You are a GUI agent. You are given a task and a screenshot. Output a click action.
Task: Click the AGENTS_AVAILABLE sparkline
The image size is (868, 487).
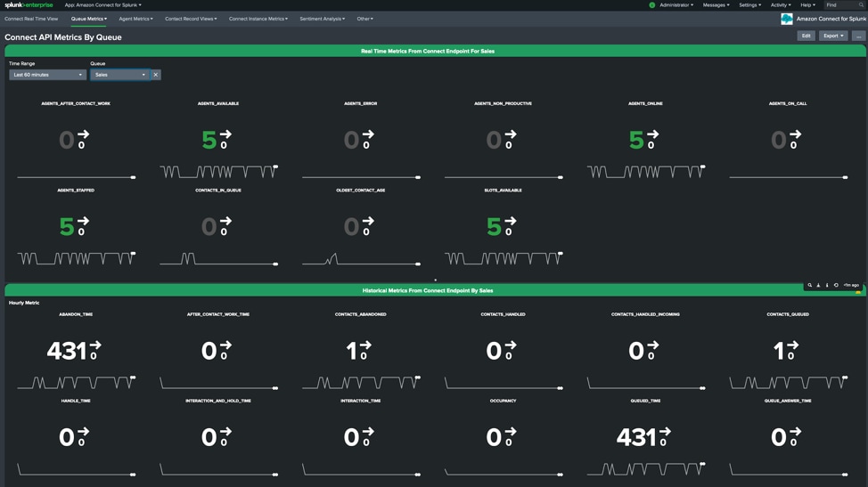[218, 171]
